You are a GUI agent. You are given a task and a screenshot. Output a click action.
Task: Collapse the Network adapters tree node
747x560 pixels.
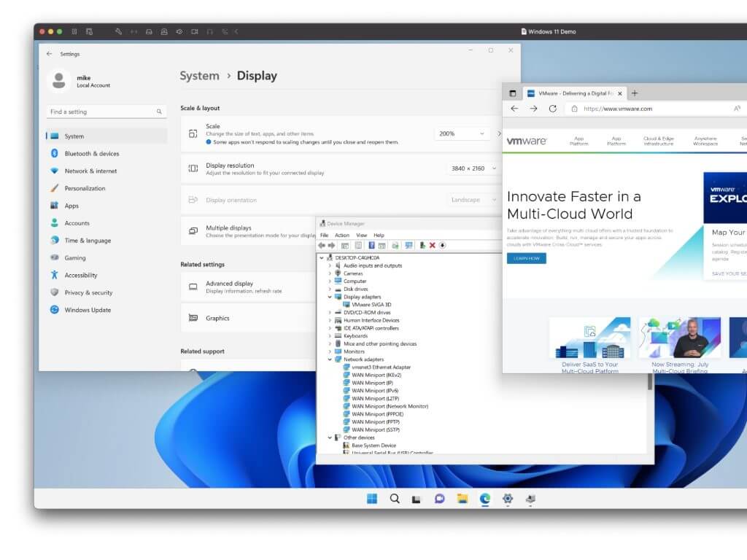click(330, 359)
